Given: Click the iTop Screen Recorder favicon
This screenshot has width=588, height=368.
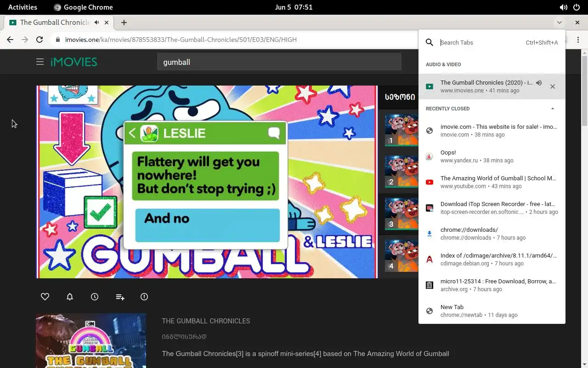Looking at the screenshot, I should pos(430,208).
